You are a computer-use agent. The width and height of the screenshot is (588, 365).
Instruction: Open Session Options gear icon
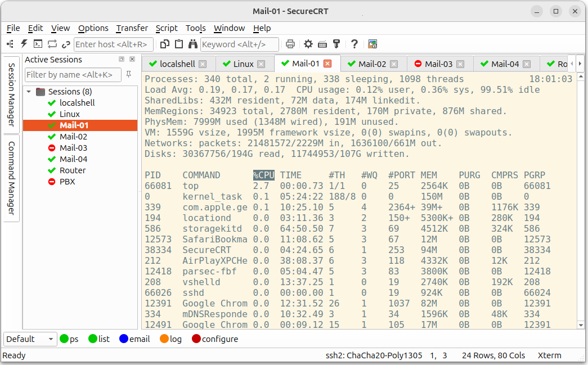coord(308,44)
